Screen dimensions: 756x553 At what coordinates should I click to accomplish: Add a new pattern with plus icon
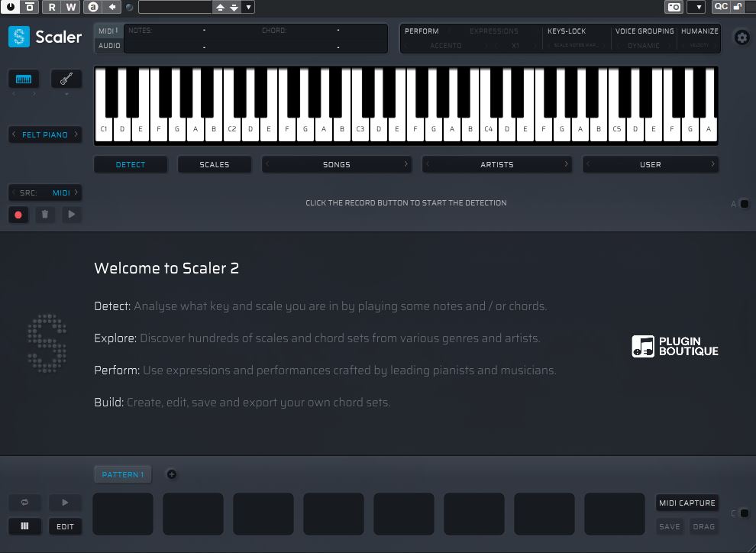171,474
